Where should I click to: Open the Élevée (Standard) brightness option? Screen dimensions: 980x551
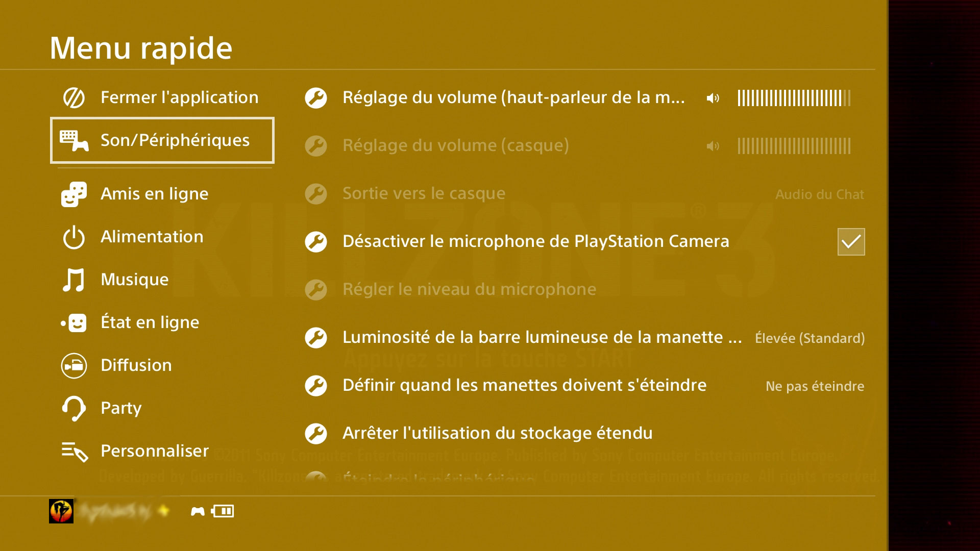coord(810,338)
